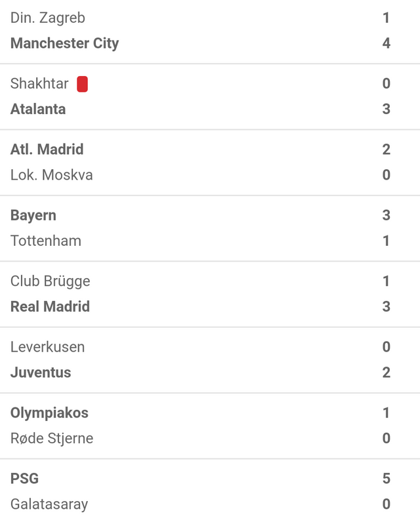Screen dimensions: 420x522
Task: Select the Atl. Madrid team entry
Action: click(47, 149)
